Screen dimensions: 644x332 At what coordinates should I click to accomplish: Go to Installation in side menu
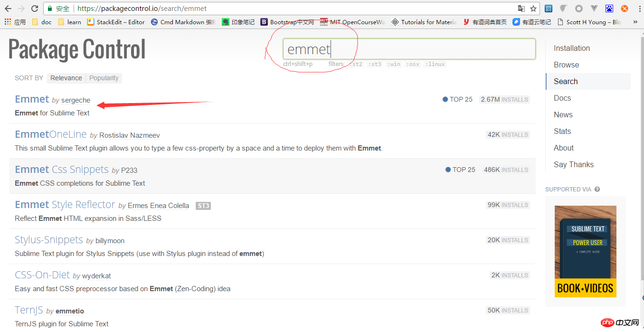coord(572,48)
